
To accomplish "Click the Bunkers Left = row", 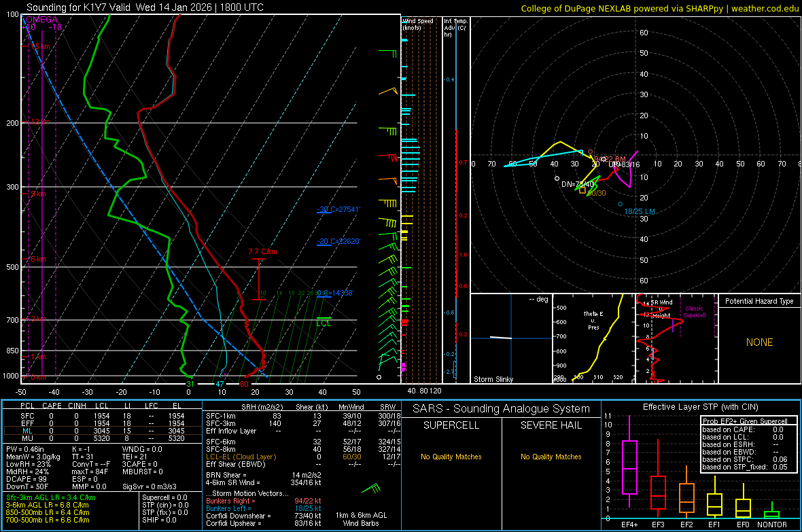I will coord(264,508).
